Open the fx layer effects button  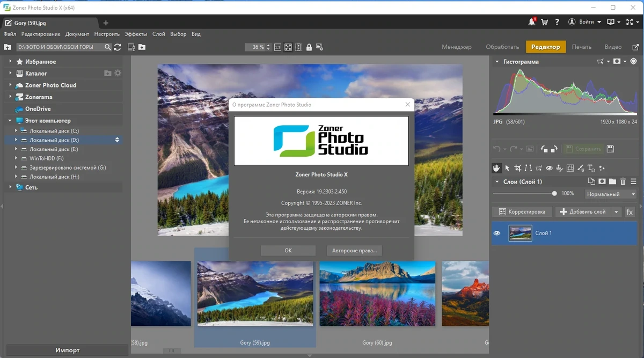tap(630, 211)
